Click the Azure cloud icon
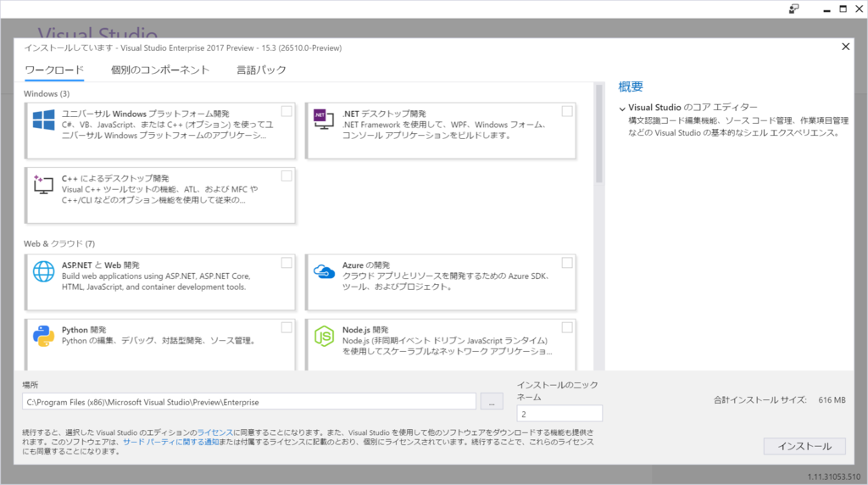The image size is (868, 485). click(324, 271)
